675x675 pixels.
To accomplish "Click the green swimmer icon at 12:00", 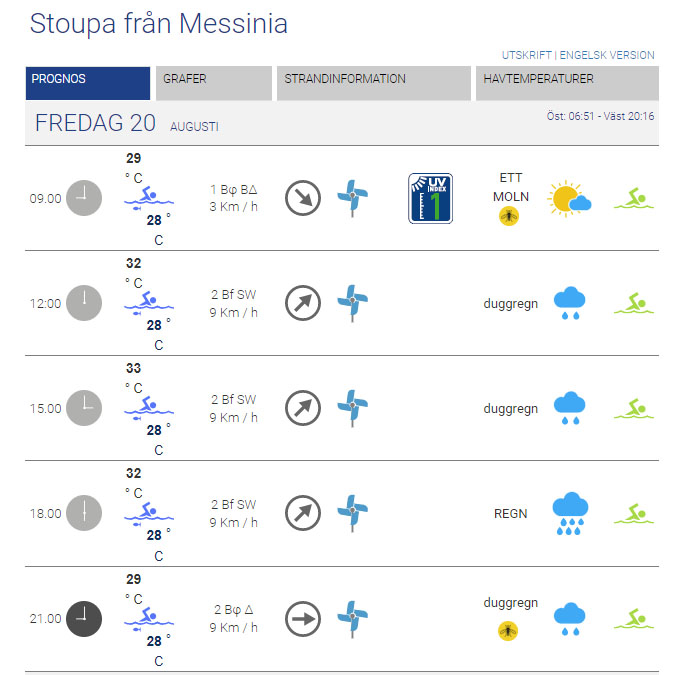I will pos(634,303).
